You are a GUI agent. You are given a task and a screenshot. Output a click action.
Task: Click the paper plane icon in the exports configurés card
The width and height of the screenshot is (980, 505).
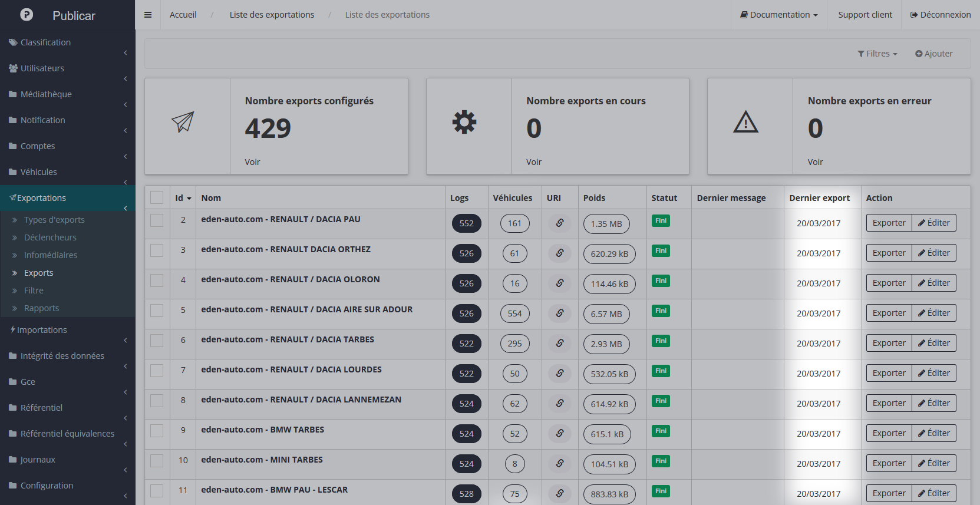(x=183, y=122)
